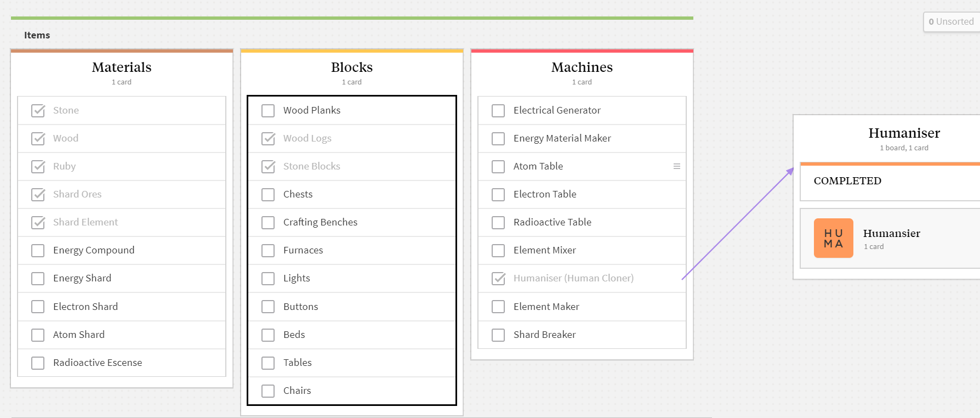This screenshot has height=418, width=980.
Task: Tick the Electrical Generator checkbox
Action: [498, 111]
